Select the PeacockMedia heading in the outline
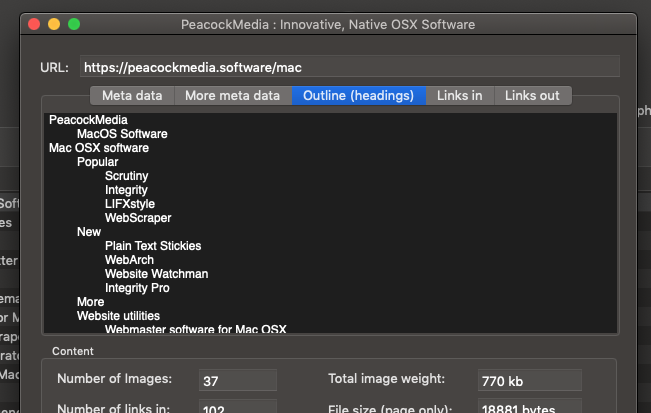This screenshot has height=413, width=651. point(88,120)
